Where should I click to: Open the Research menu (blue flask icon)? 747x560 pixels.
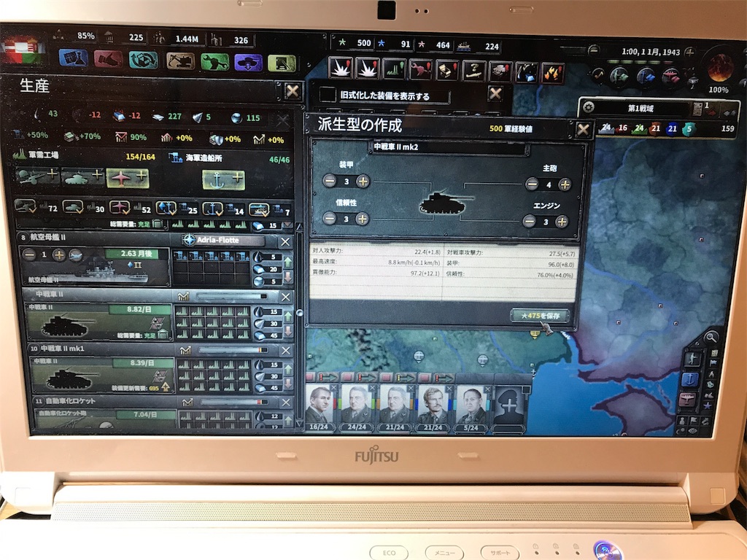coord(74,58)
